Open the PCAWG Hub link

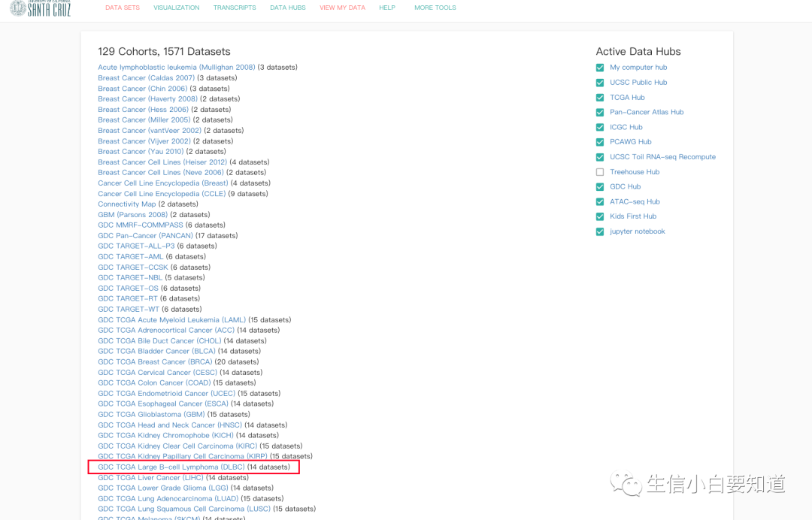(630, 142)
